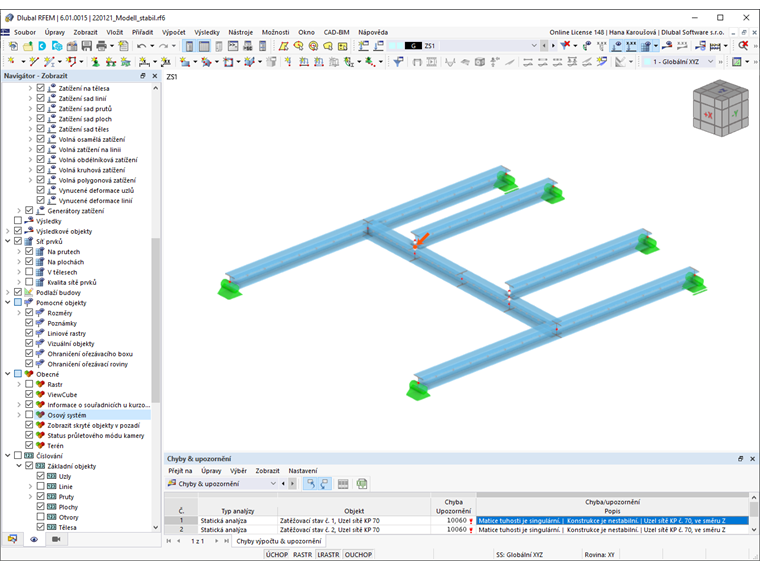Open Chyby & upozornění dropdown in panel
Image resolution: width=760 pixels, height=570 pixels.
[273, 484]
